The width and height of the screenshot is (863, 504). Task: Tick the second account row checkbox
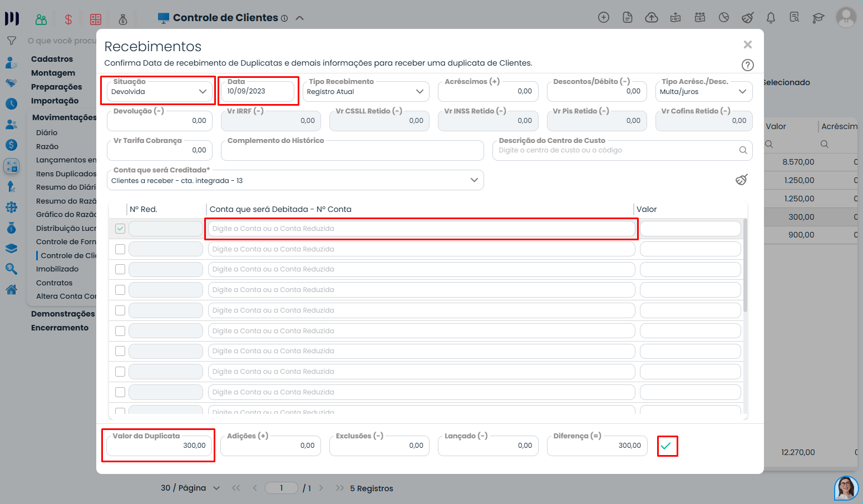click(120, 249)
